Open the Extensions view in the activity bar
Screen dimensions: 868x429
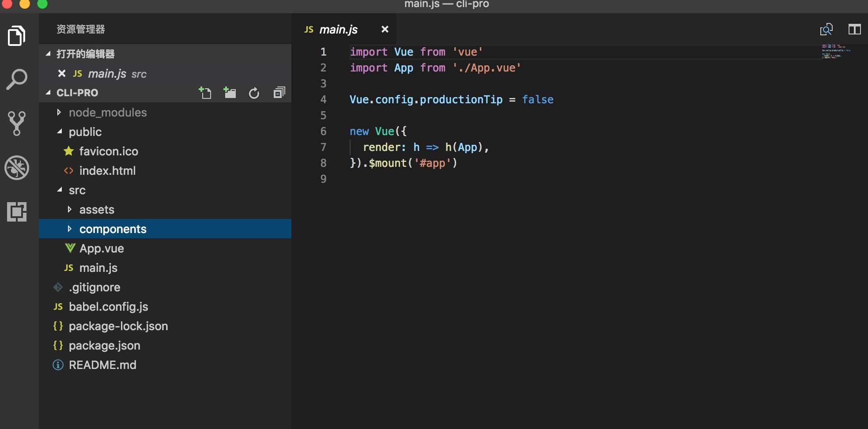click(17, 212)
